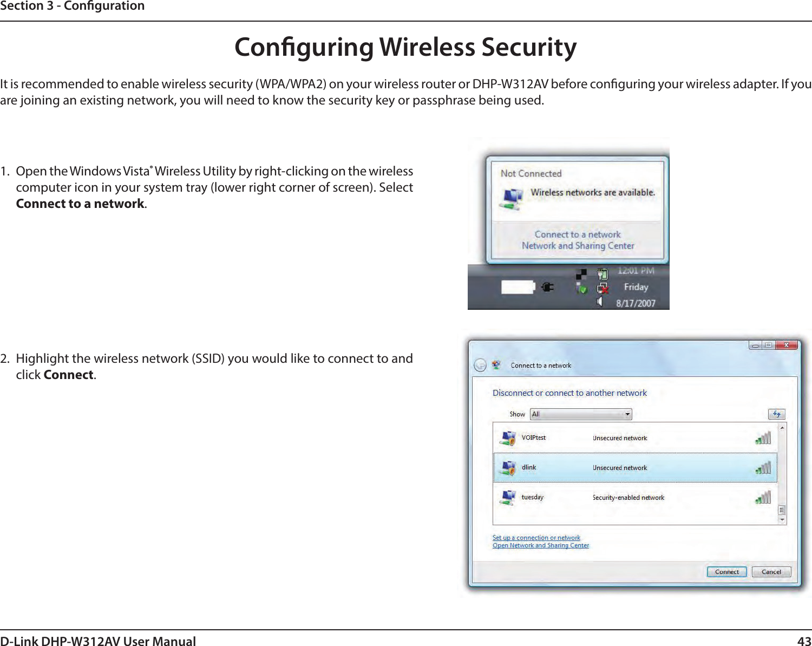Click the Security-enabled network label for tuesday
This screenshot has width=812, height=646.
click(x=628, y=498)
